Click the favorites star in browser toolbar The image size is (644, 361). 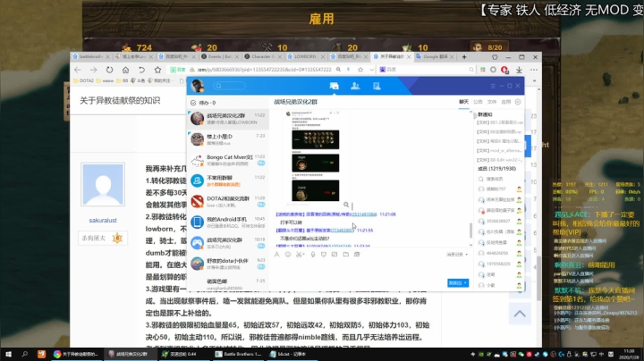pos(157,70)
